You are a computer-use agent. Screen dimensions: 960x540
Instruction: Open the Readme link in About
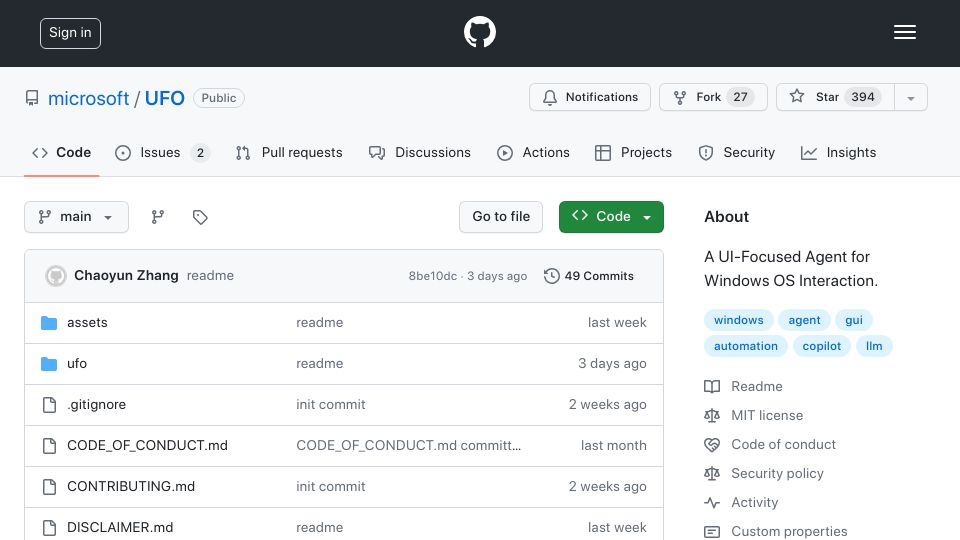(x=757, y=386)
